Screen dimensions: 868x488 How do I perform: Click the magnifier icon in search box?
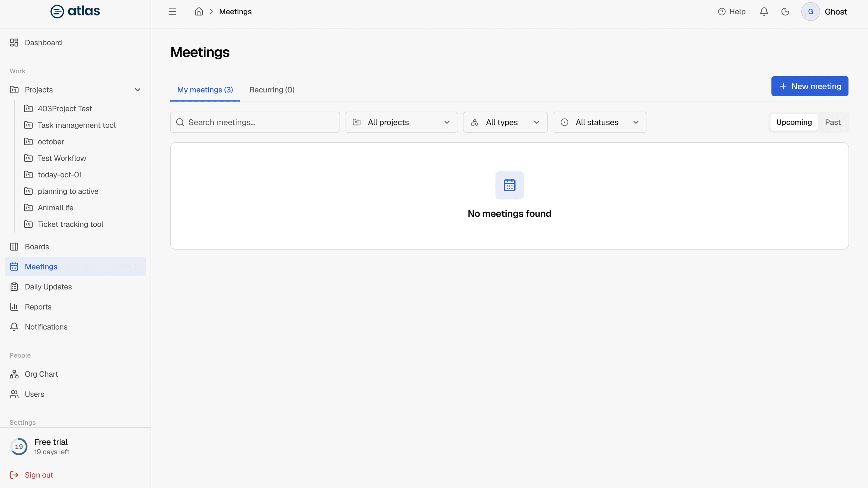[x=180, y=122]
